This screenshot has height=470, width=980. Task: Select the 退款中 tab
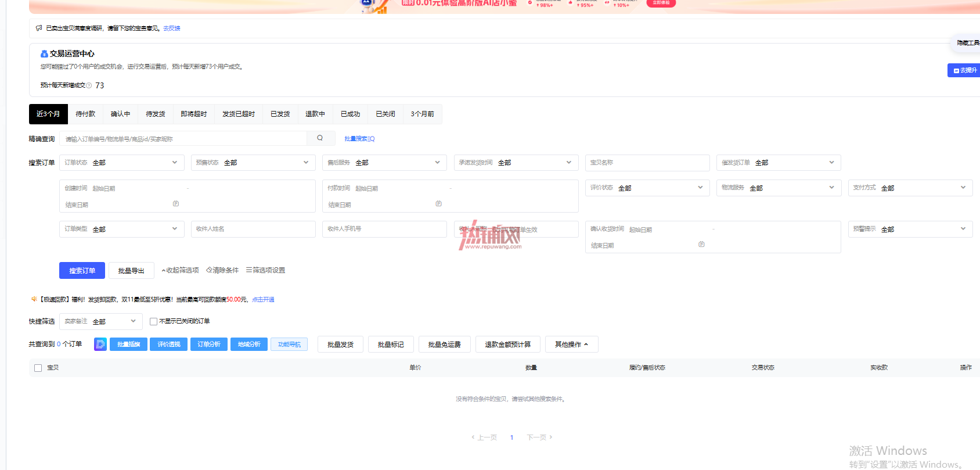tap(315, 114)
